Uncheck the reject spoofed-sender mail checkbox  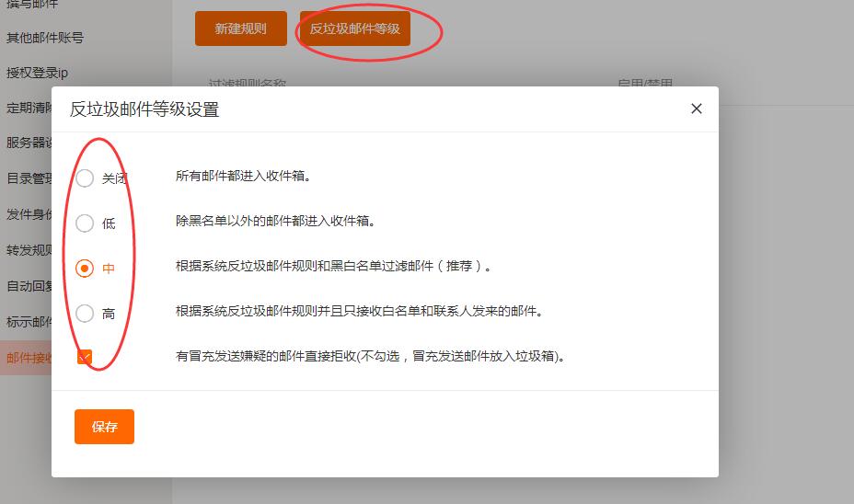point(85,357)
